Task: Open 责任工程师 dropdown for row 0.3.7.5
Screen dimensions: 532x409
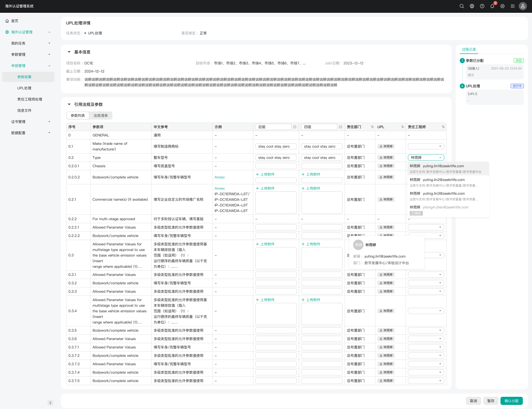Action: [426, 381]
